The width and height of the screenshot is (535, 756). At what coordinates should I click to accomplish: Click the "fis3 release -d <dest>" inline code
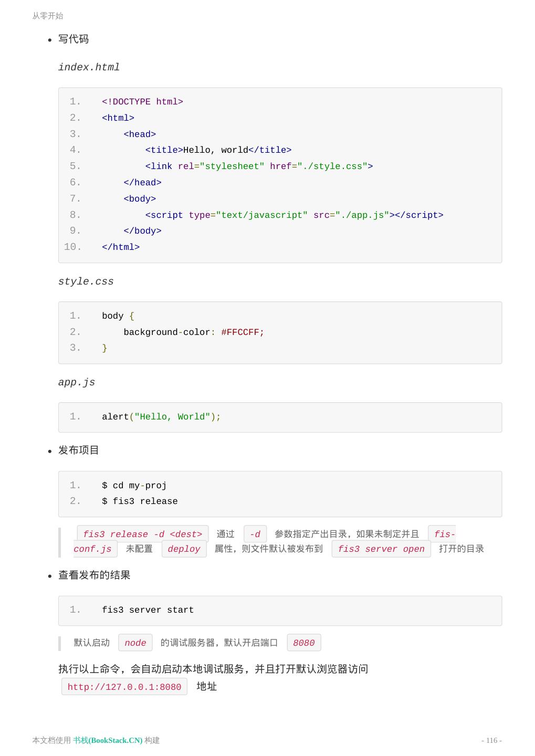click(143, 534)
